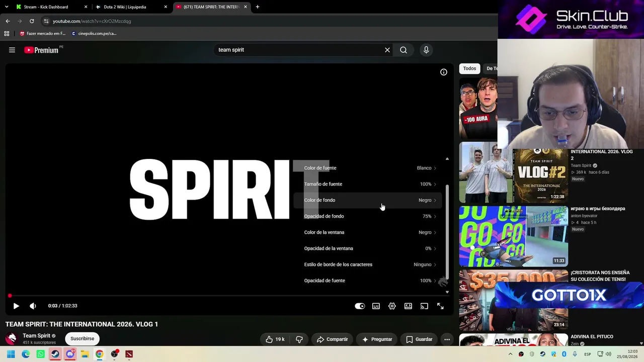
Task: Enter fullscreen mode
Action: [440, 306]
